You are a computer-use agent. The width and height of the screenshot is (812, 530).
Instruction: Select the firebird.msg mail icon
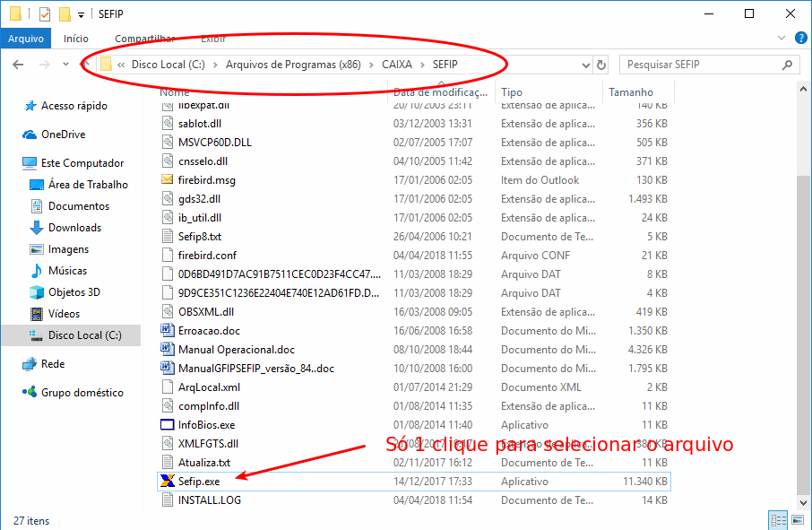168,179
